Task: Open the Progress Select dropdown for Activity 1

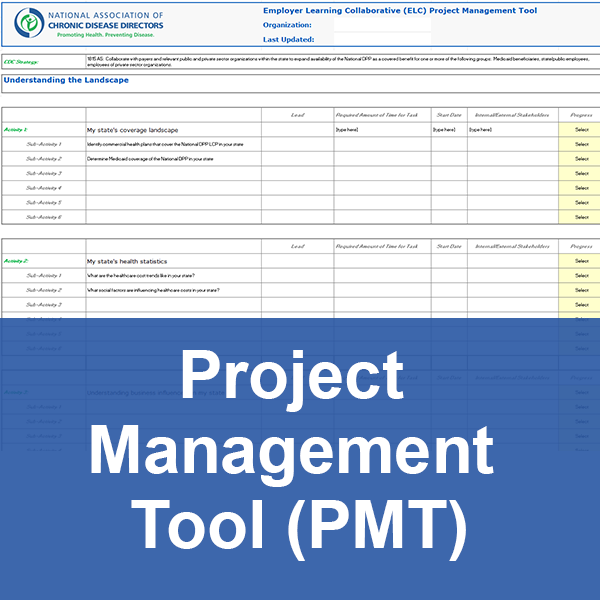Action: (581, 130)
